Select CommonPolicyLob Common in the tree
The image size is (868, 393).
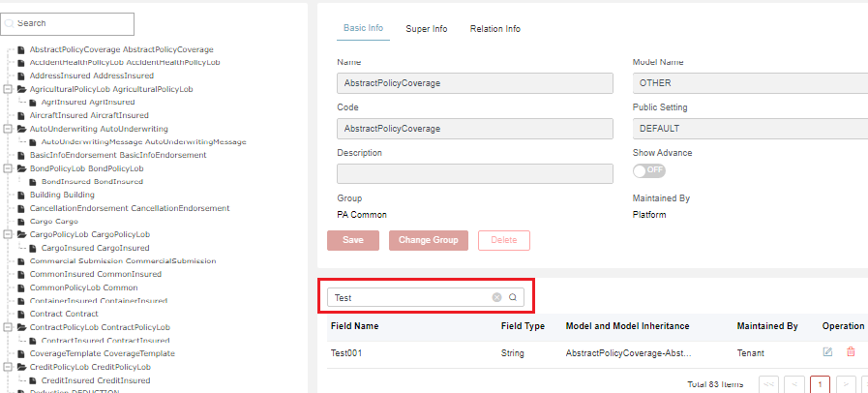pyautogui.click(x=83, y=287)
